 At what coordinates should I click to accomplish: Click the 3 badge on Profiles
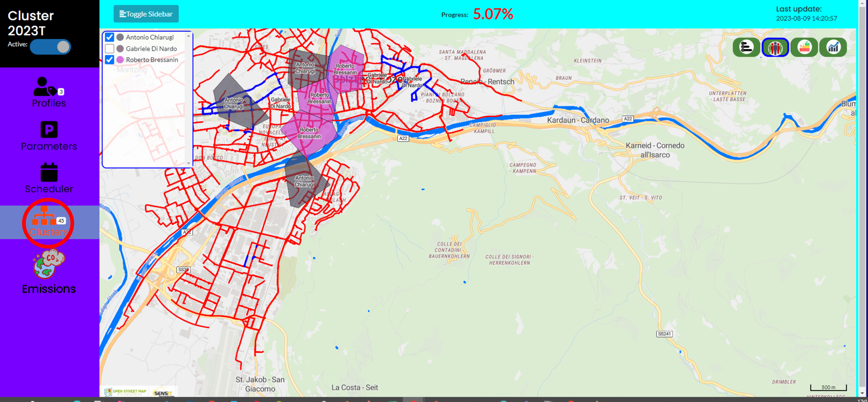tap(61, 92)
